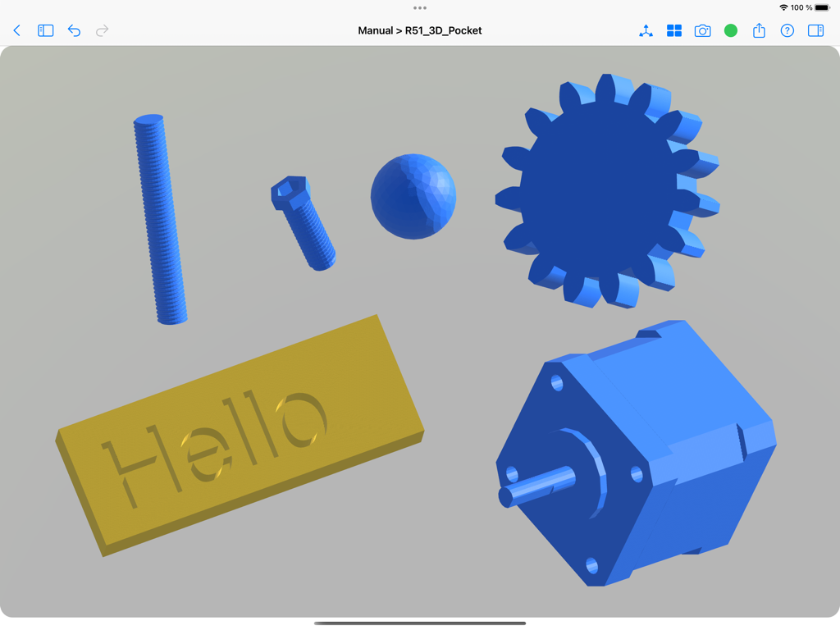
Task: Go back using the back chevron
Action: [x=16, y=30]
